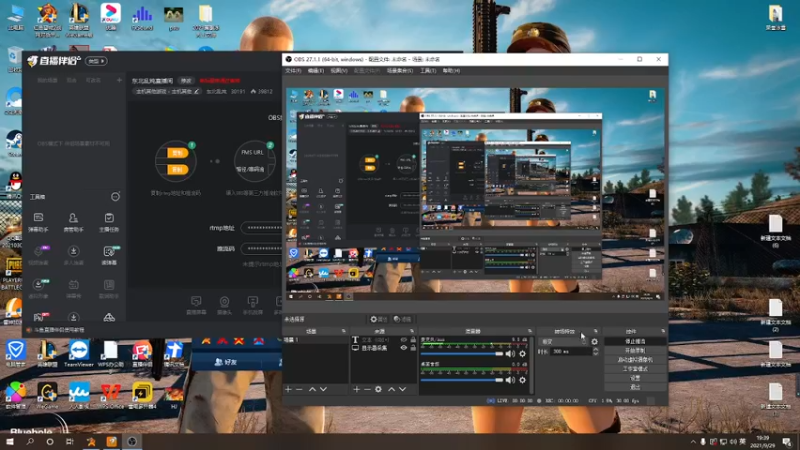Open the Youku desktop shortcut

111,16
